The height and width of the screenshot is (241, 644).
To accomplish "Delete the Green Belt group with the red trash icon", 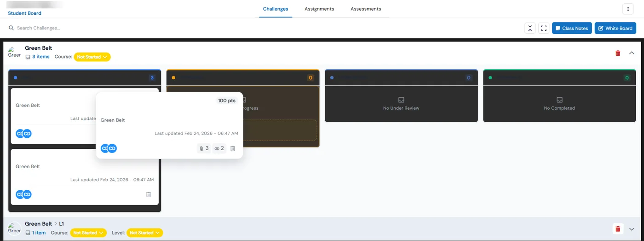I will click(x=618, y=53).
